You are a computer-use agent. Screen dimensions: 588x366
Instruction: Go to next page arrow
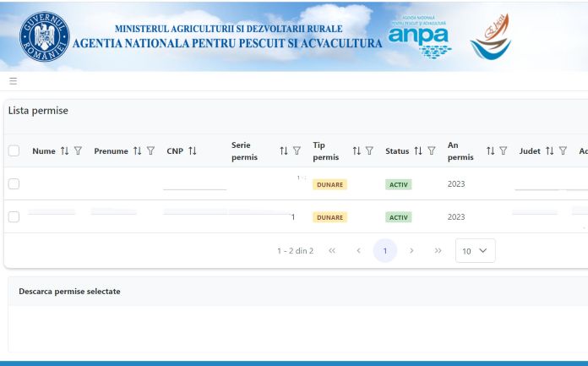411,251
